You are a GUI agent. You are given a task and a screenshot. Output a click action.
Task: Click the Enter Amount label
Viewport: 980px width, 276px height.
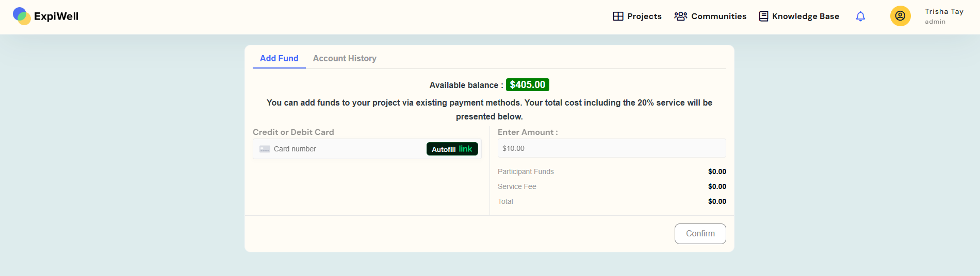pyautogui.click(x=528, y=132)
